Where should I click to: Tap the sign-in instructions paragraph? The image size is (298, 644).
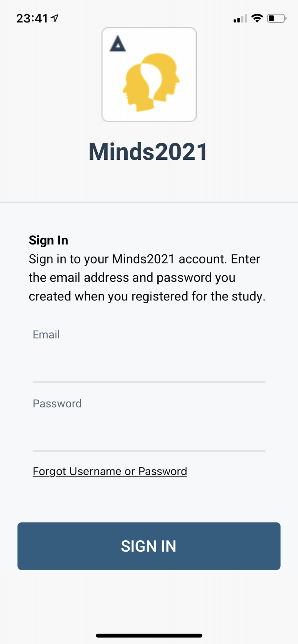[147, 278]
